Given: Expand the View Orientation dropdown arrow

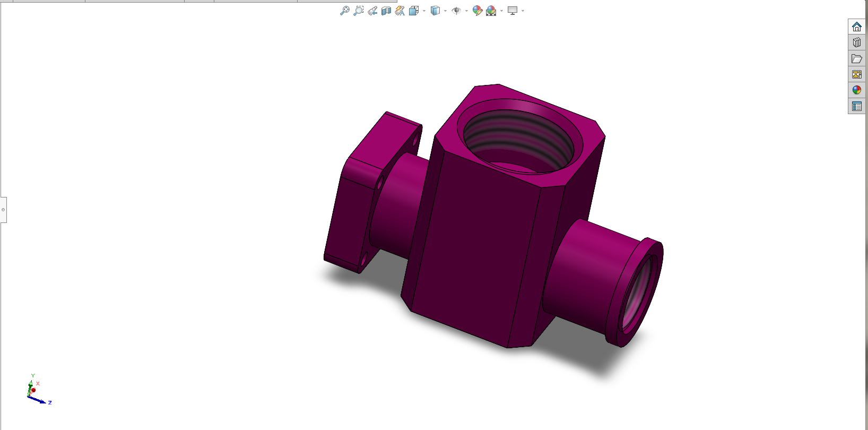Looking at the screenshot, I should (x=424, y=11).
